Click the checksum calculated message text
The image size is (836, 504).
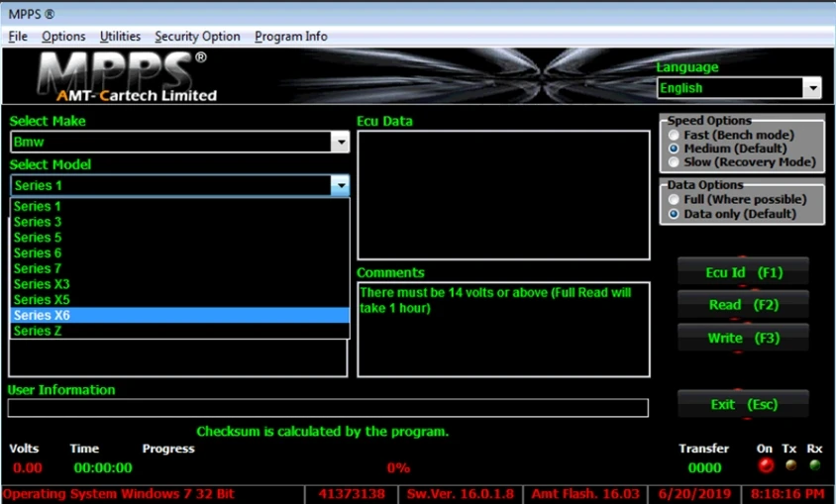(x=323, y=431)
